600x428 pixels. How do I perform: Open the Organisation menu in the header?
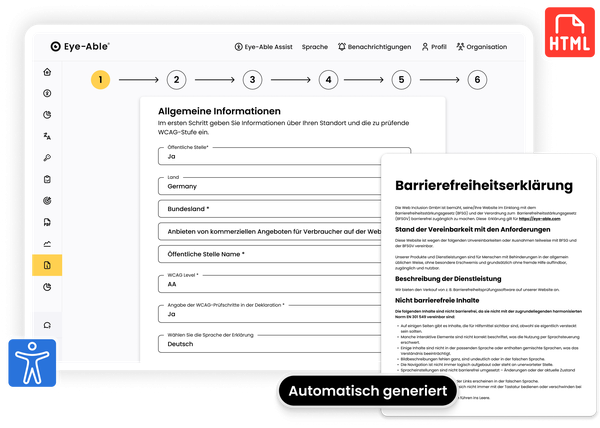[x=482, y=47]
